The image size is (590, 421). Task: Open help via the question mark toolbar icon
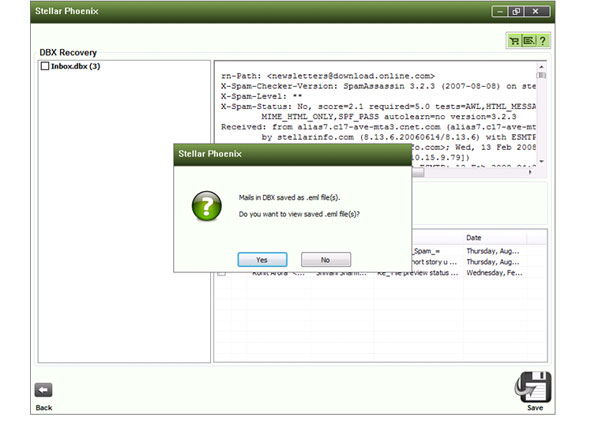click(x=543, y=41)
